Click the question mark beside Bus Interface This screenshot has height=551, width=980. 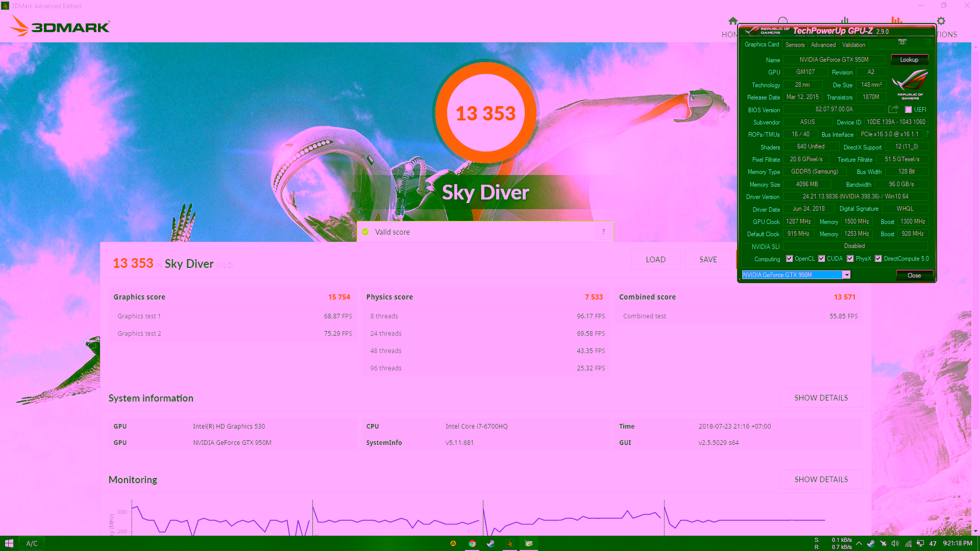(927, 134)
